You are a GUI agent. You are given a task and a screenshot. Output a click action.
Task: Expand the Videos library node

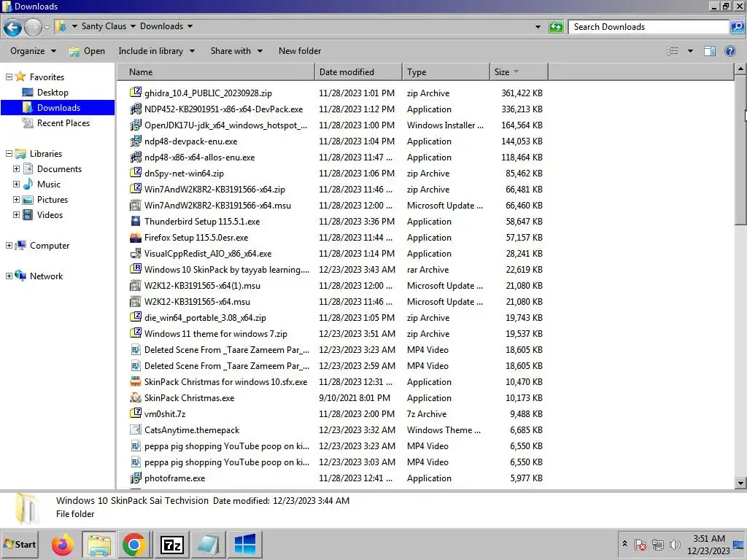click(16, 215)
